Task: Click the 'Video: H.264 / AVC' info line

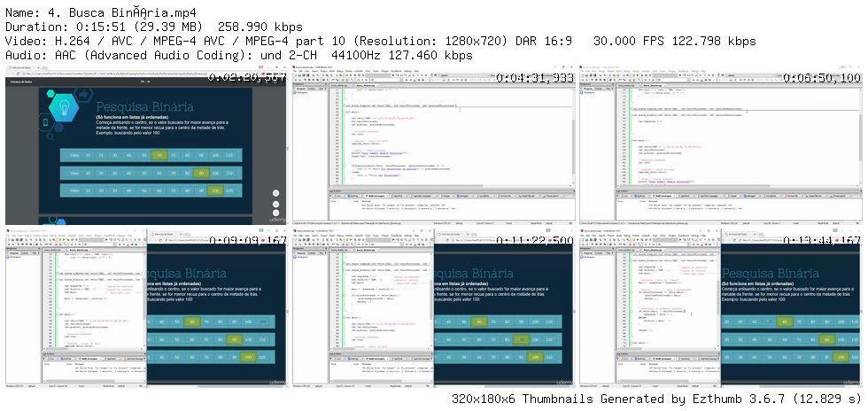Action: point(380,41)
